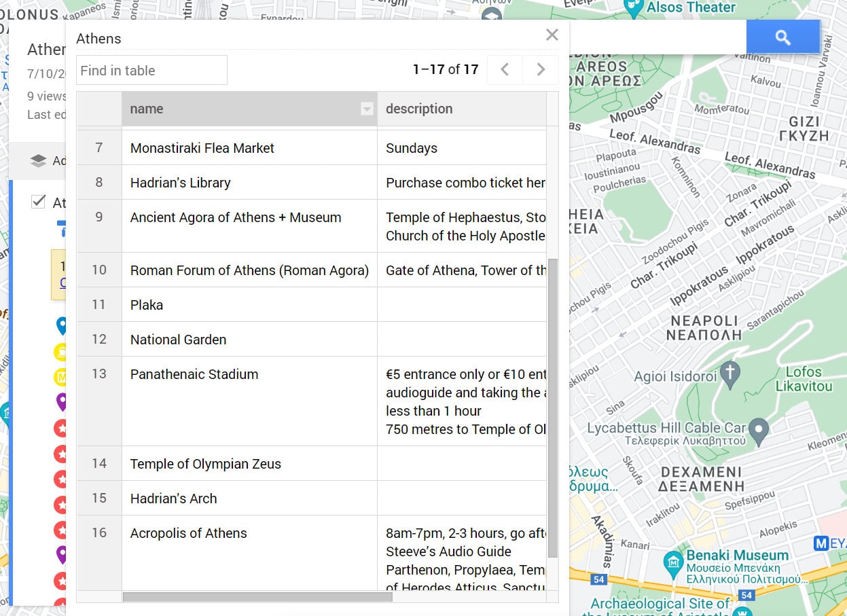Image resolution: width=847 pixels, height=616 pixels.
Task: Click the Agioi Isidoroi church marker
Action: coord(729,373)
